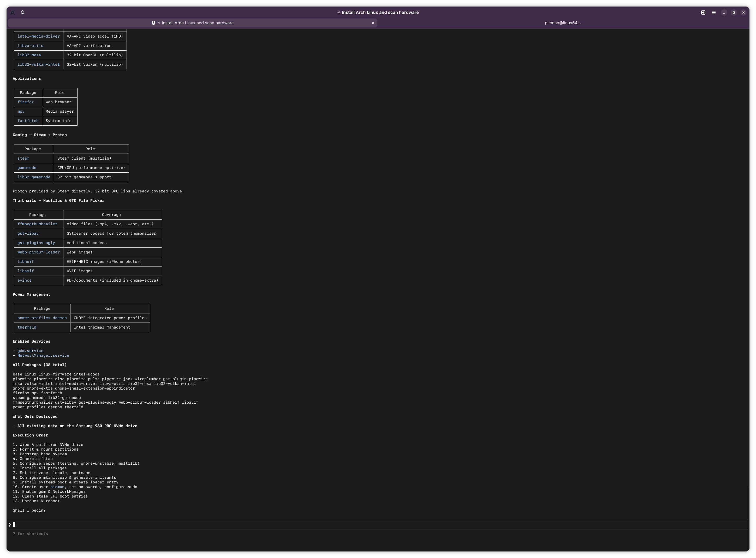Image resolution: width=756 pixels, height=558 pixels.
Task: Click the power-profiles-daemon package name
Action: [x=42, y=318]
